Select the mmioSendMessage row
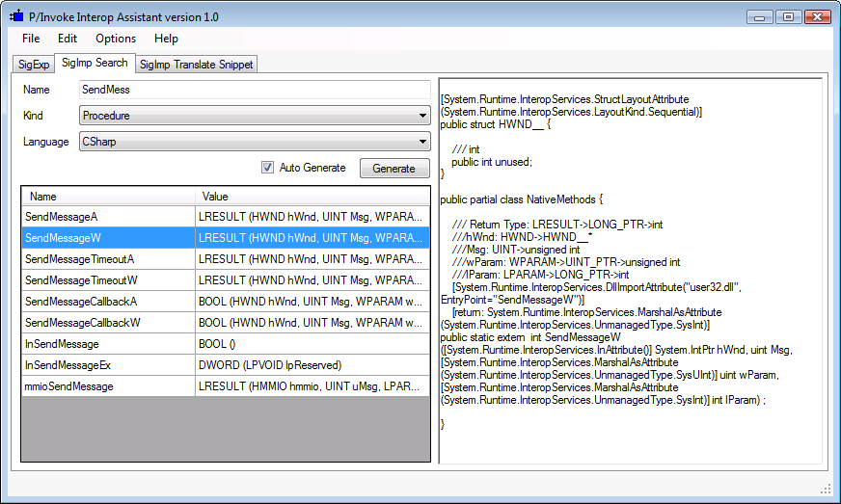This screenshot has width=841, height=504. tap(108, 386)
